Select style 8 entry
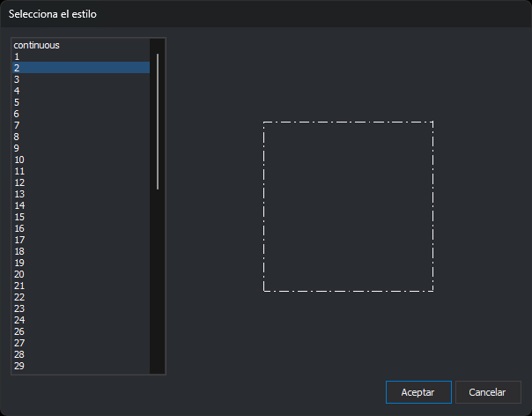The width and height of the screenshot is (532, 416). [x=81, y=137]
